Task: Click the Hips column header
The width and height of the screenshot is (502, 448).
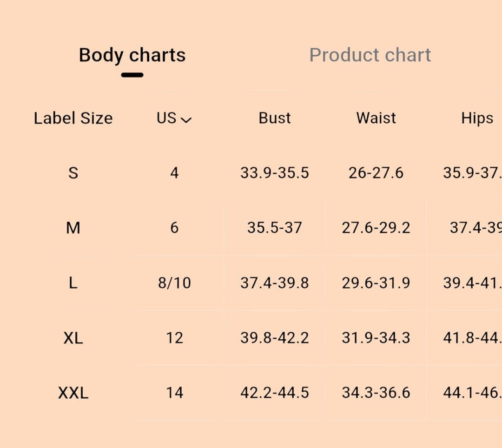Action: [x=477, y=119]
